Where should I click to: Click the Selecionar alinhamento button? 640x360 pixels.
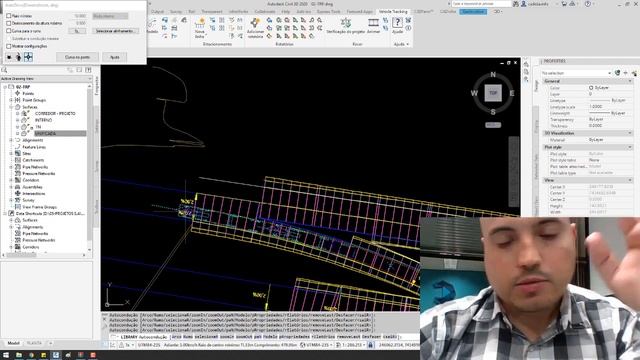pyautogui.click(x=116, y=31)
